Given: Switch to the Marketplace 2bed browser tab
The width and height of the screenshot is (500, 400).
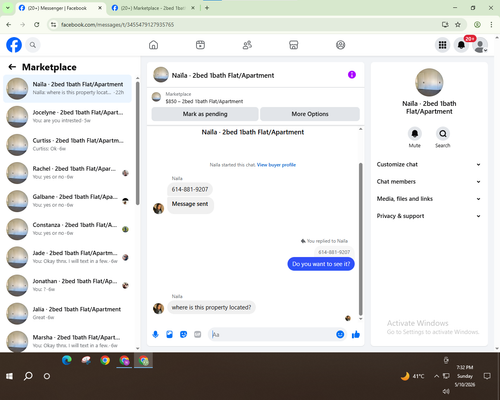Looking at the screenshot, I should click(x=153, y=8).
